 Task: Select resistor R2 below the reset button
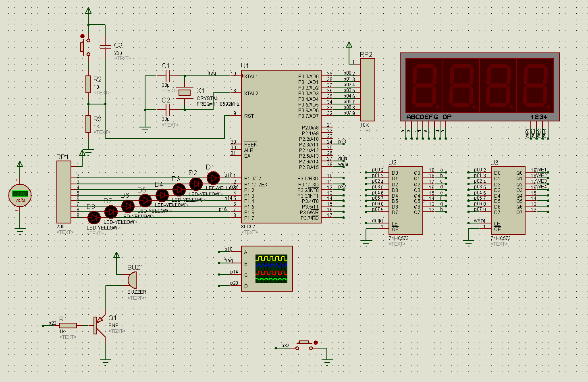(88, 84)
